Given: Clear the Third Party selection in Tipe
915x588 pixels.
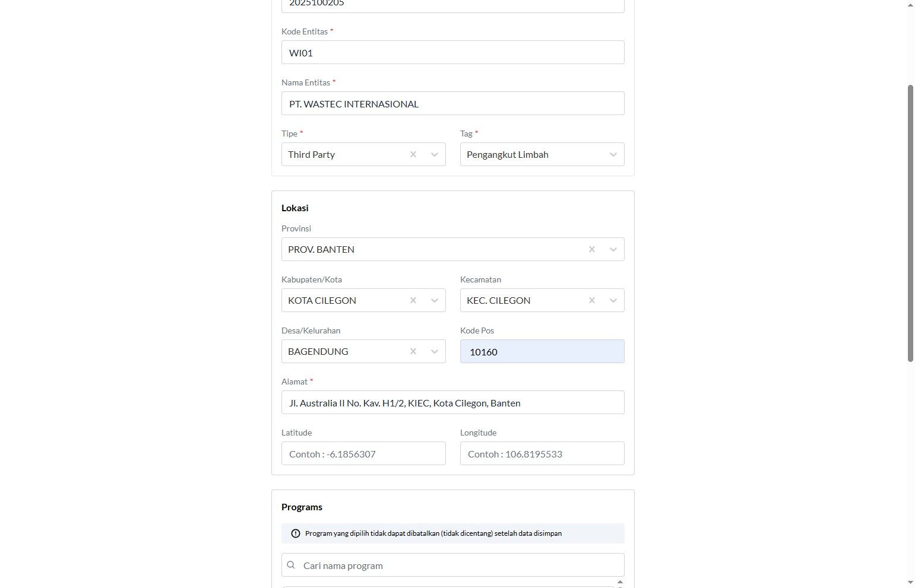Looking at the screenshot, I should click(x=413, y=154).
